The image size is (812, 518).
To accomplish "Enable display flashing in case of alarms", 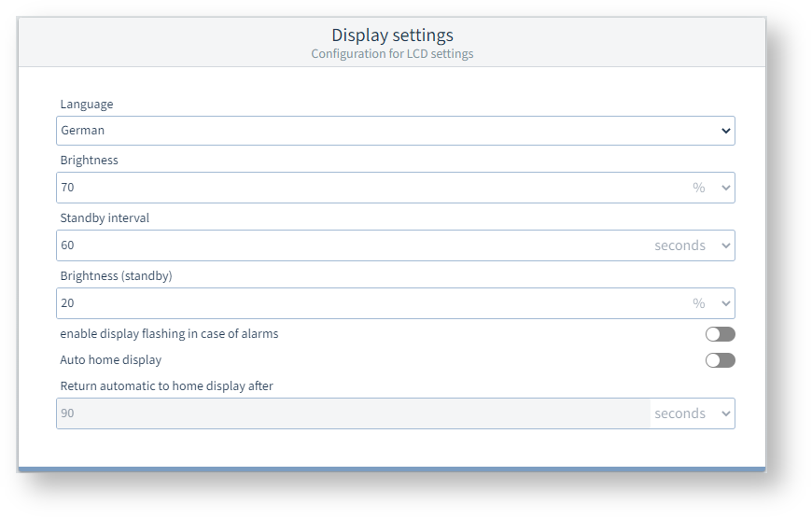I will click(720, 334).
